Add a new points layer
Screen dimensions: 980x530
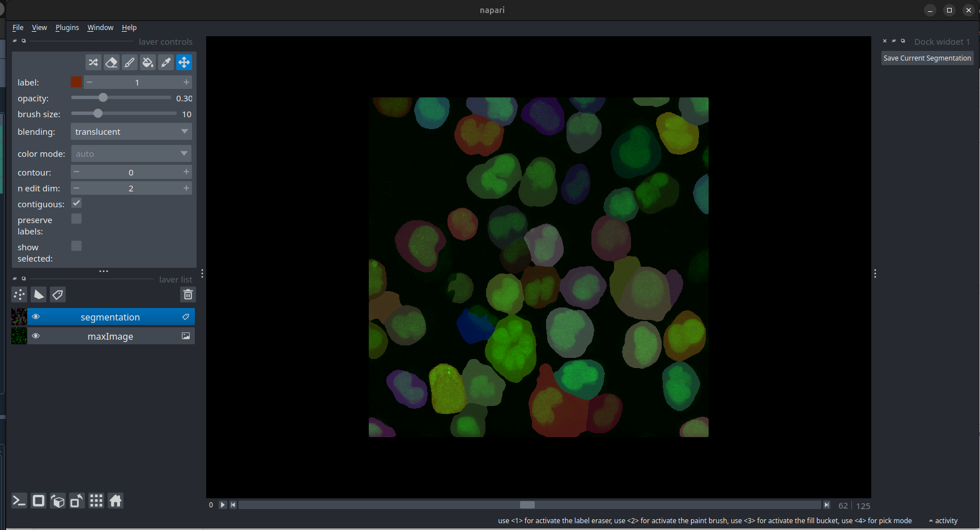(19, 294)
